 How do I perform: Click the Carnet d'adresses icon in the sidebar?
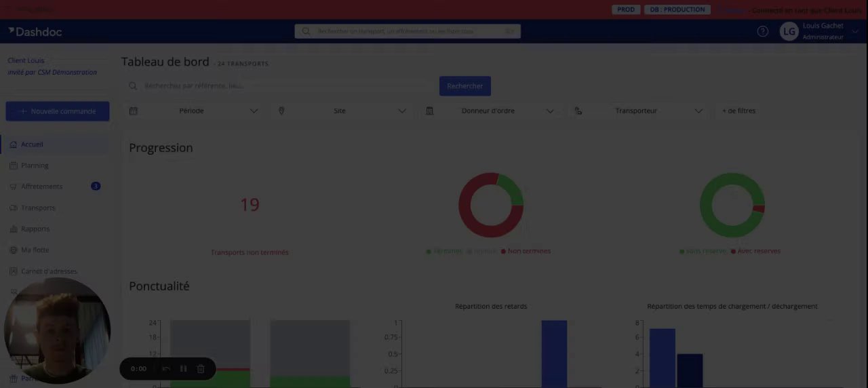tap(14, 271)
